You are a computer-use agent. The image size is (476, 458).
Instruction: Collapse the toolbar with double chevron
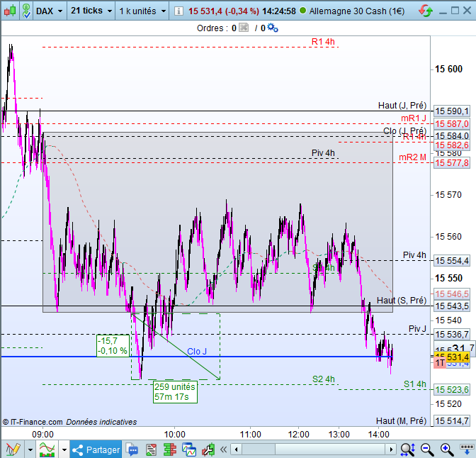tap(224, 449)
